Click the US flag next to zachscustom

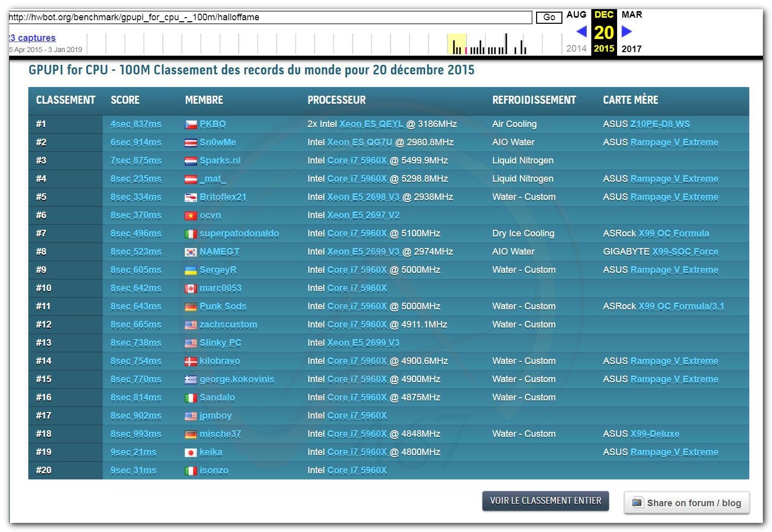click(x=190, y=325)
